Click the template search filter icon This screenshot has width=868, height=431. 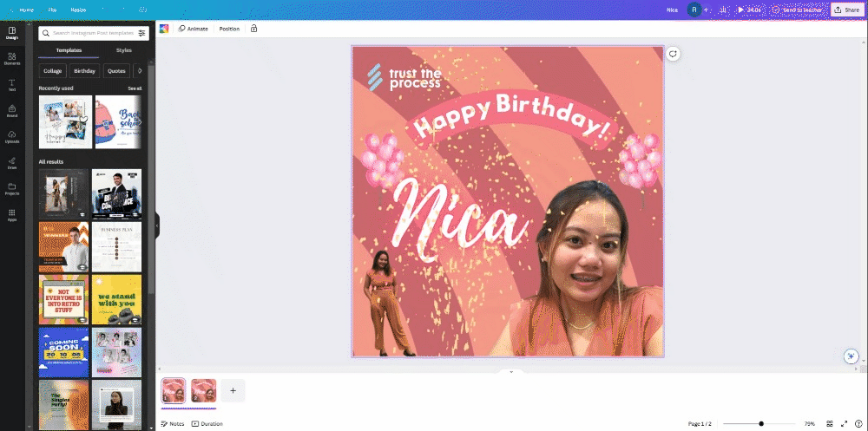(141, 33)
